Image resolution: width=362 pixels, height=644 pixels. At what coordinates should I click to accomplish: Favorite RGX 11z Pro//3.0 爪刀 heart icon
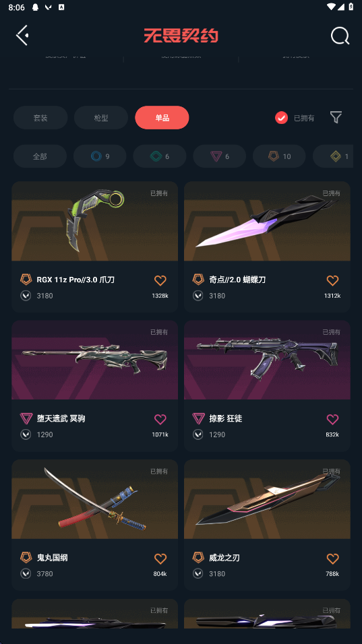(160, 280)
